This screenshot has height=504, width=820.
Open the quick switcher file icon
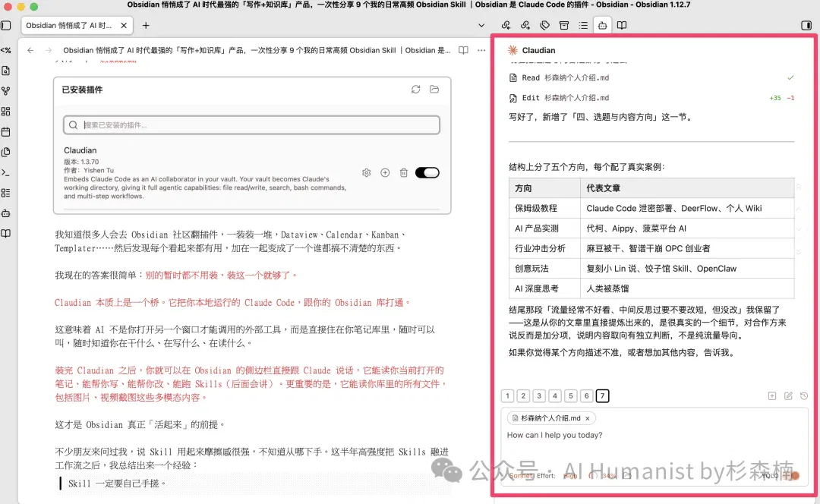[x=6, y=71]
